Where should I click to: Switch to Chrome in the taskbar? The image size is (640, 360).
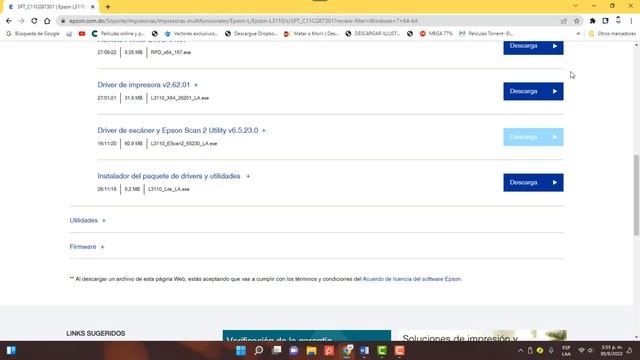tap(347, 351)
